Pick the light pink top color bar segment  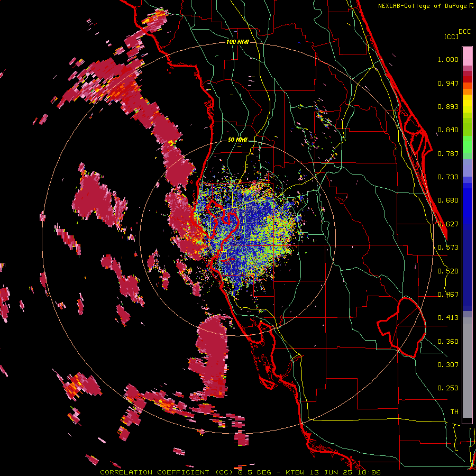pyautogui.click(x=467, y=57)
